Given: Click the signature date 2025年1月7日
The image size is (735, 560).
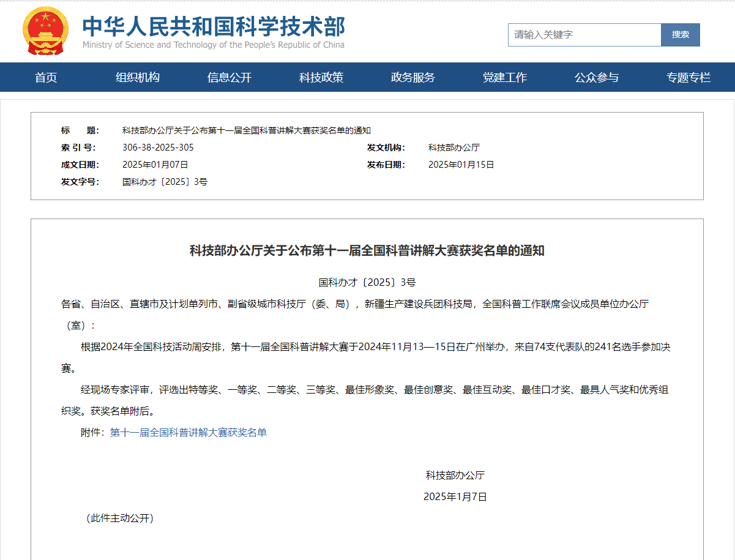Looking at the screenshot, I should 455,497.
